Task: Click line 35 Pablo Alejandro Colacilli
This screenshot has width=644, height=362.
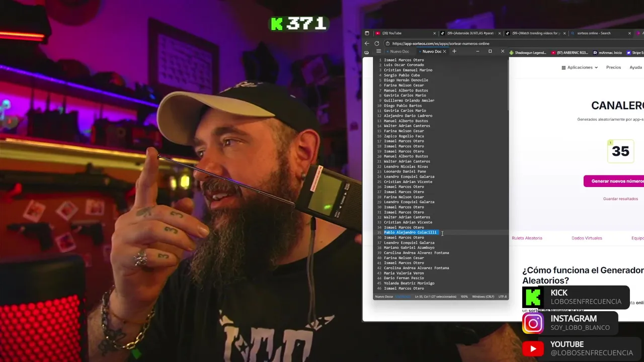Action: click(410, 232)
